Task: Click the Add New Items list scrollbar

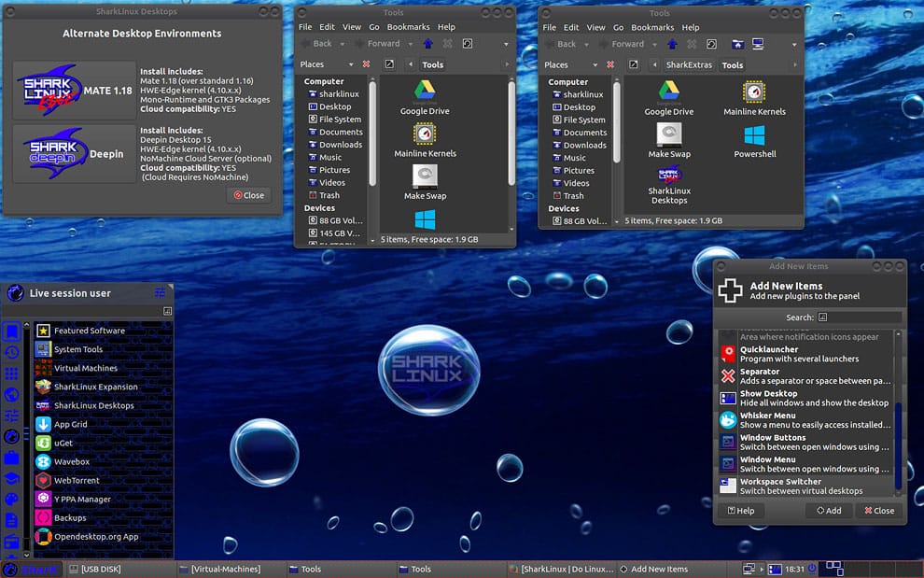Action: [x=898, y=445]
